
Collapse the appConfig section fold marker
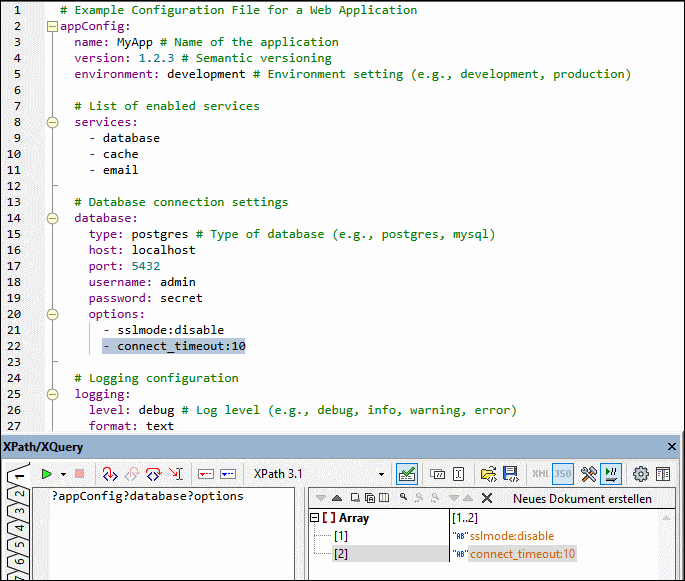pyautogui.click(x=52, y=26)
